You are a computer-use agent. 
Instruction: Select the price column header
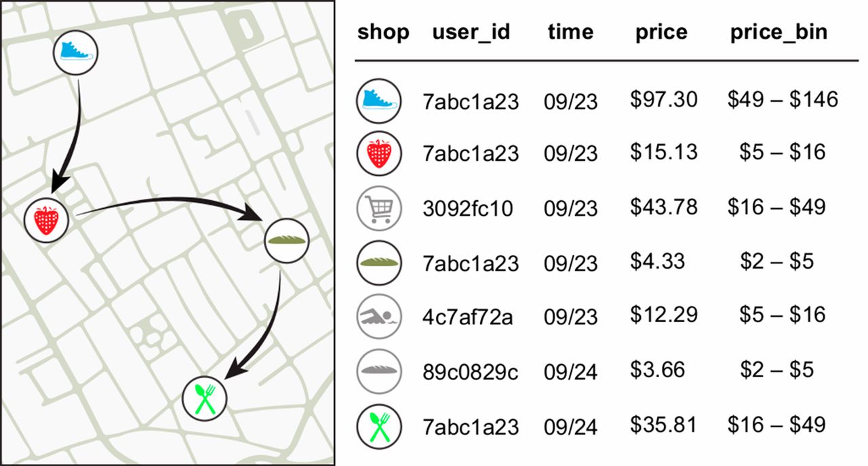[661, 32]
